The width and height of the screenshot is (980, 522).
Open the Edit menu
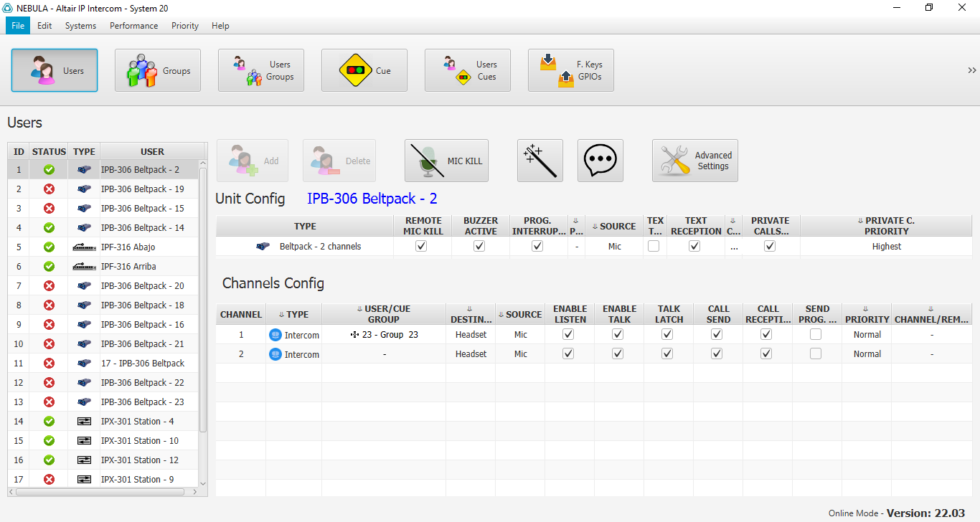pos(44,26)
